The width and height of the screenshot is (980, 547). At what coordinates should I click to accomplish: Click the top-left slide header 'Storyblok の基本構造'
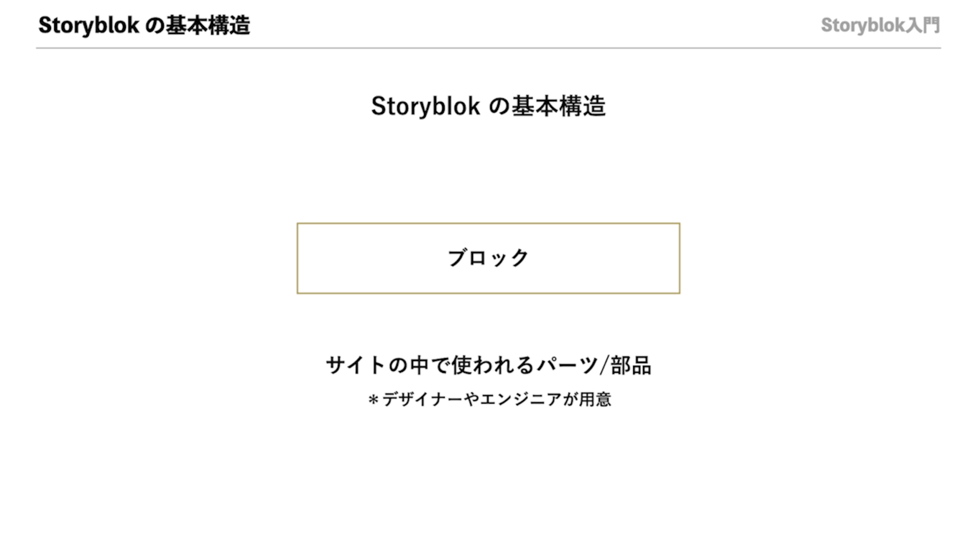(x=144, y=26)
